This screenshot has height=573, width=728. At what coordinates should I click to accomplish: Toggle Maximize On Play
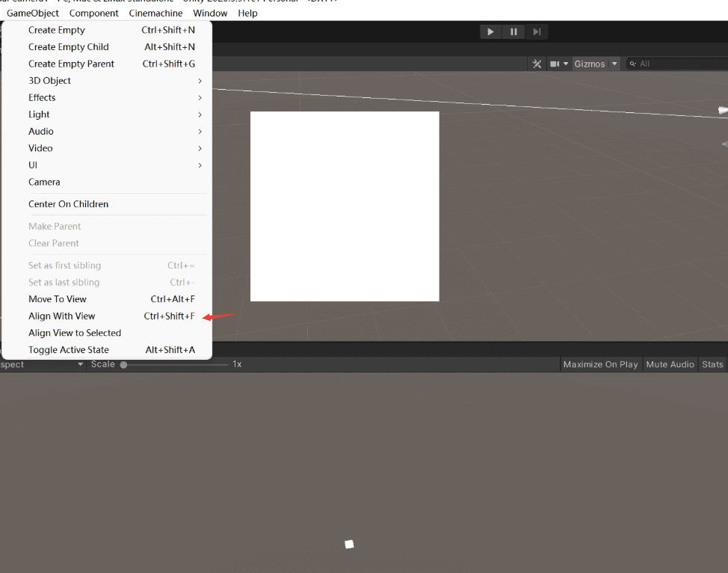(x=600, y=364)
